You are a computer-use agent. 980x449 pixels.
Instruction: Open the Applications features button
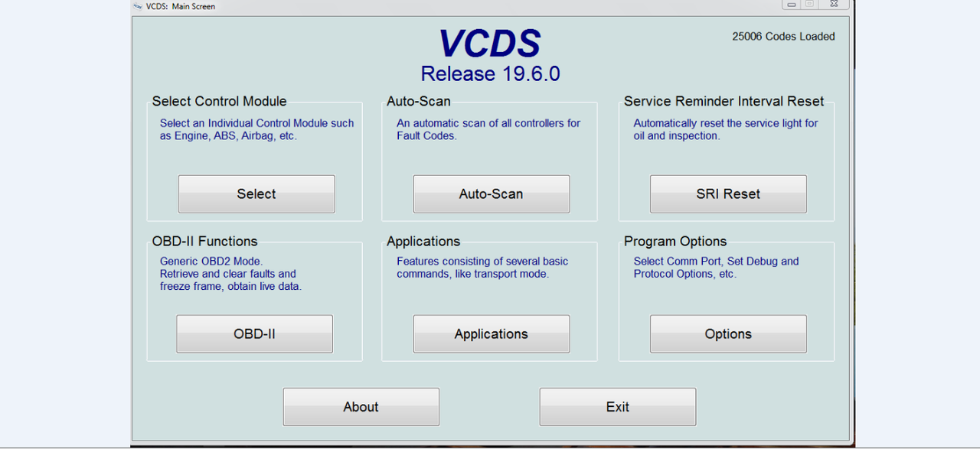tap(492, 334)
